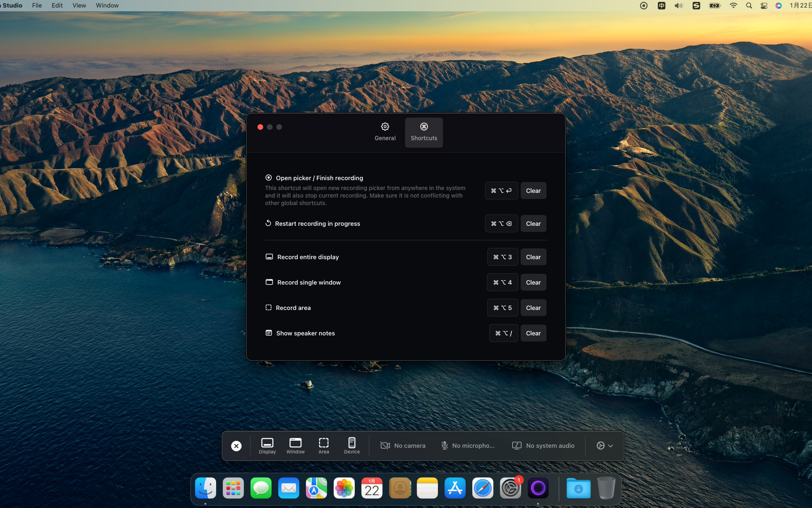The height and width of the screenshot is (508, 812).
Task: Expand the picker settings gear dropdown
Action: [604, 445]
